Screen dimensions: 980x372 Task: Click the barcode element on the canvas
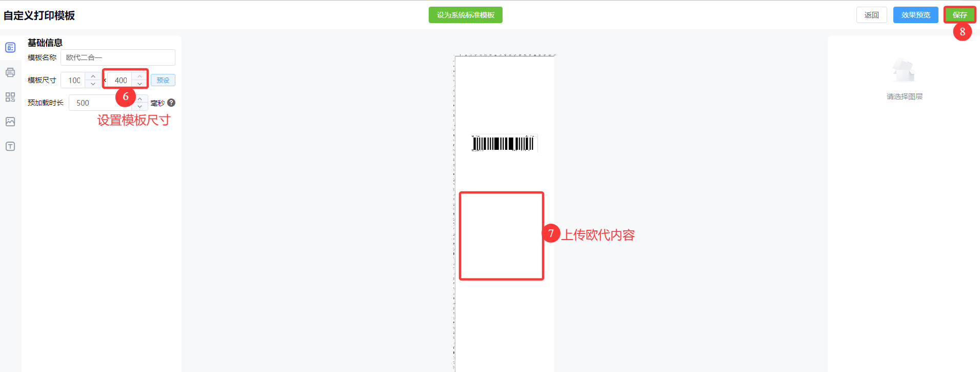(x=503, y=143)
